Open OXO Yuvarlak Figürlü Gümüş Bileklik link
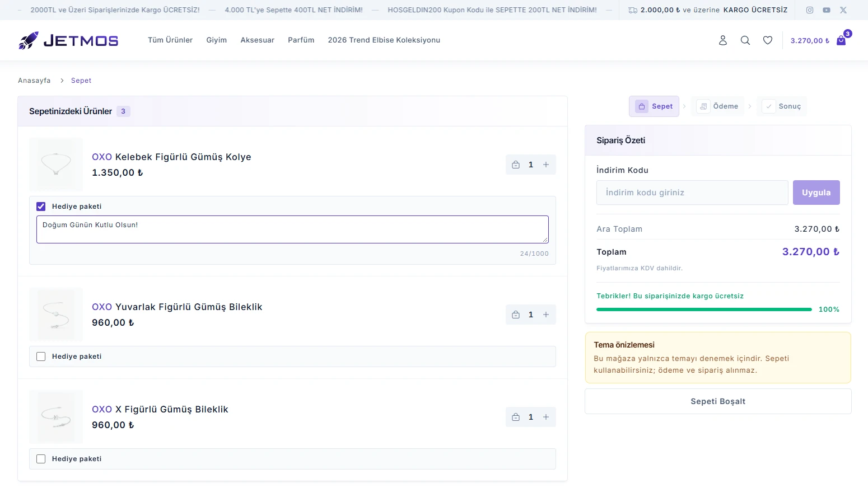Viewport: 868px width, 502px height. click(x=177, y=307)
